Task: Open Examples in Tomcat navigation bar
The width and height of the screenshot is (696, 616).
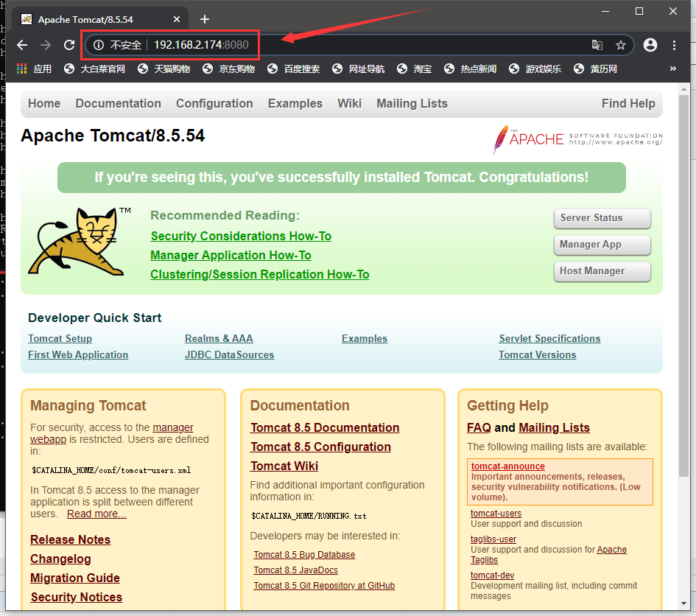Action: coord(295,103)
